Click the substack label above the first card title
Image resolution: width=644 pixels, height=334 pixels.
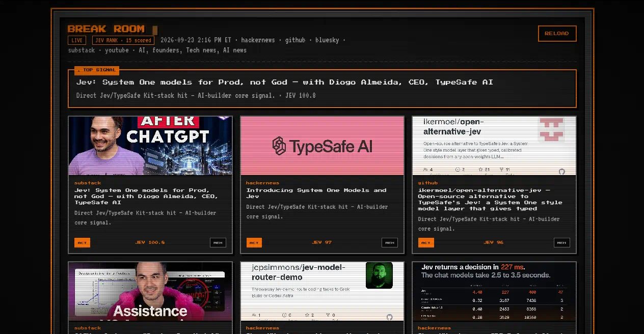click(88, 183)
